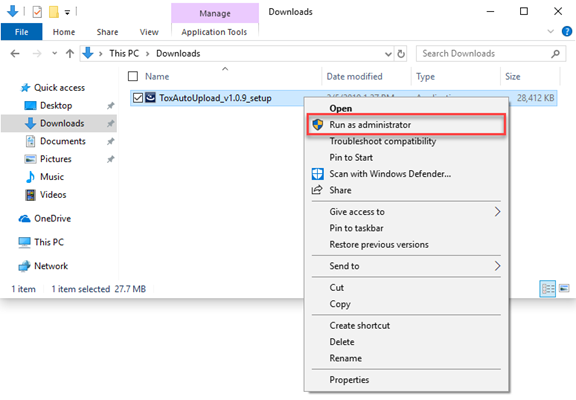Viewport: 576px width, 400px height.
Task: Expand the address bar history dropdown
Action: (388, 54)
